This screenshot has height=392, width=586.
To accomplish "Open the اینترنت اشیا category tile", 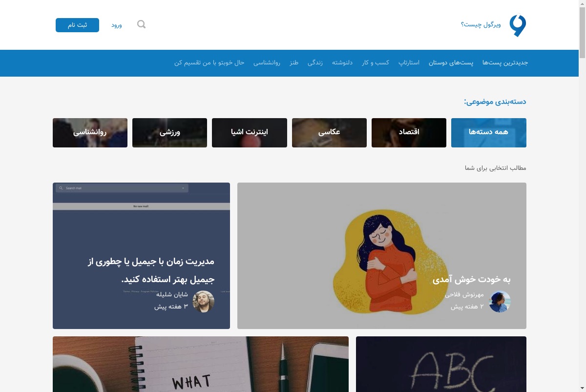I will point(250,133).
